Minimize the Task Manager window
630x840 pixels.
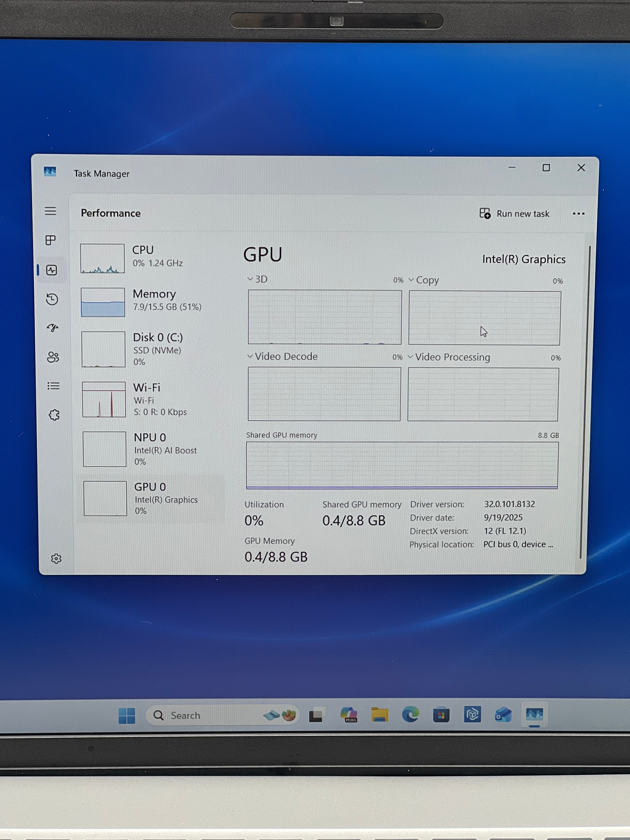click(512, 167)
